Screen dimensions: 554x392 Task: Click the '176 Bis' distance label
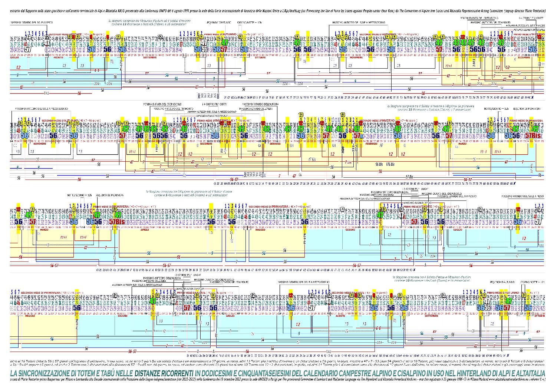click(x=390, y=164)
